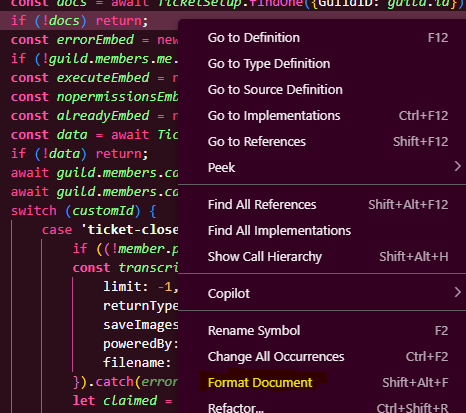Click 'if (!docs) return;' code line
The width and height of the screenshot is (466, 413).
pos(79,21)
